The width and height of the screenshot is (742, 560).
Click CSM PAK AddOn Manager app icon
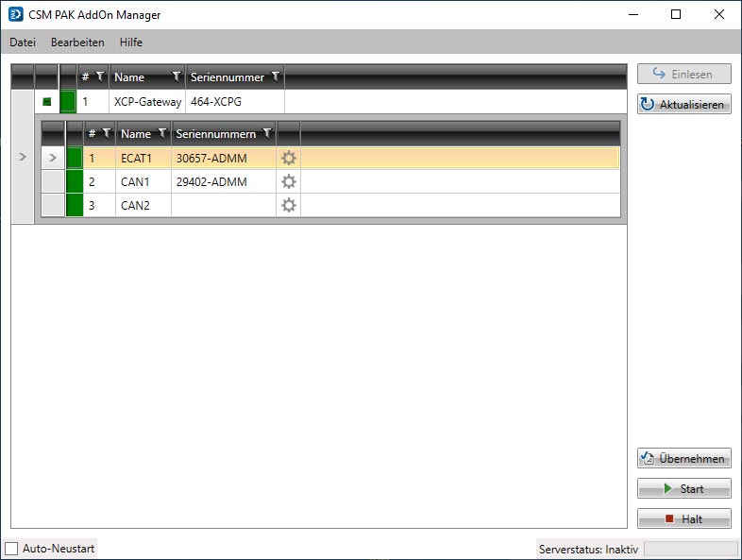(x=16, y=15)
